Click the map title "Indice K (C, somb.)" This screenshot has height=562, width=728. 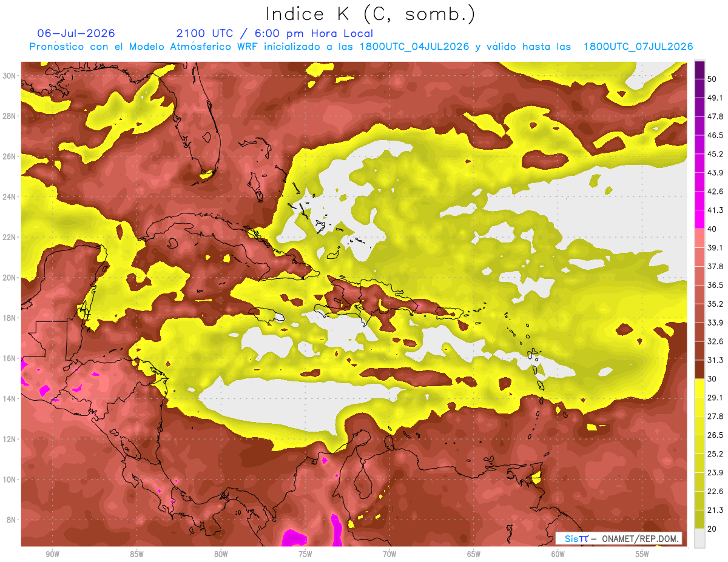[x=371, y=14]
